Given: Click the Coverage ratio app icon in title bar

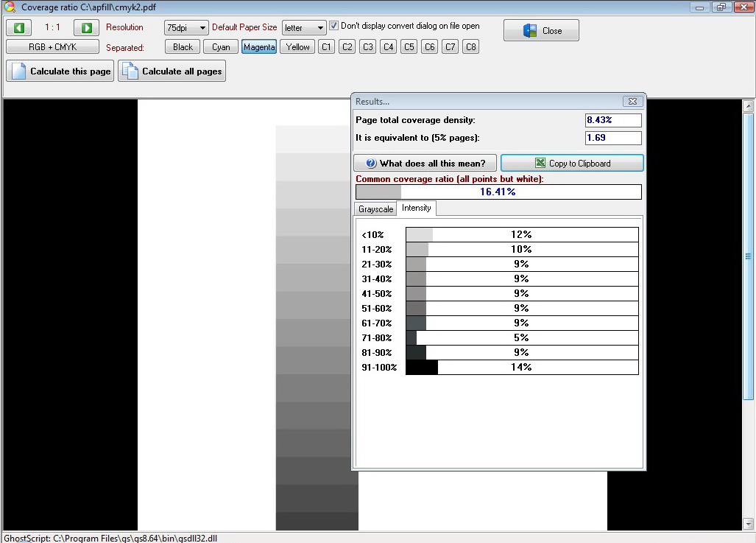Looking at the screenshot, I should (10, 7).
